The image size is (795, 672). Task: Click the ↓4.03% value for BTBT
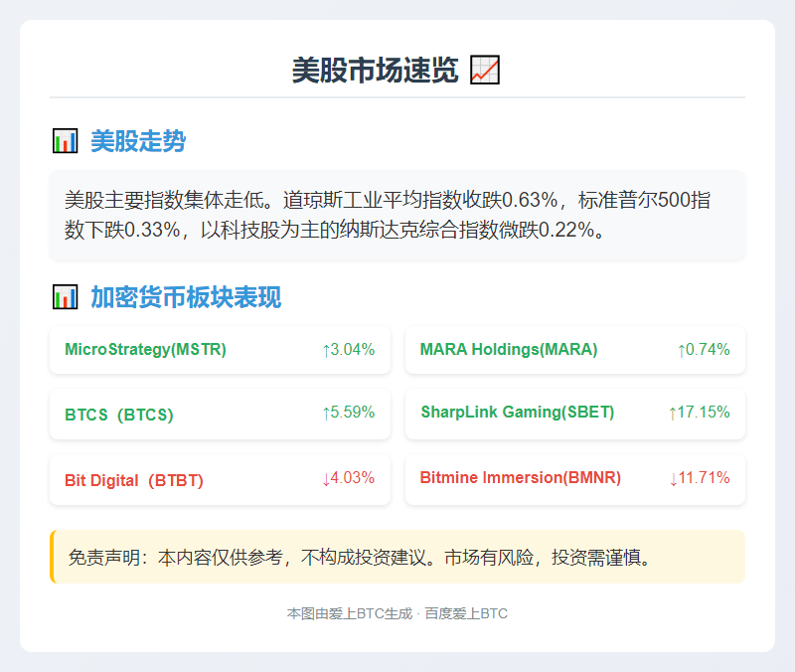click(x=349, y=478)
